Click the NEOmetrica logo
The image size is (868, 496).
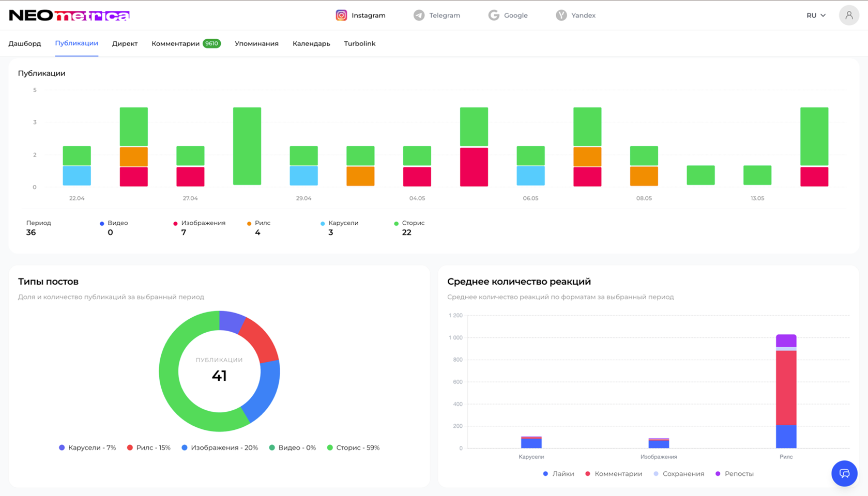click(x=69, y=16)
